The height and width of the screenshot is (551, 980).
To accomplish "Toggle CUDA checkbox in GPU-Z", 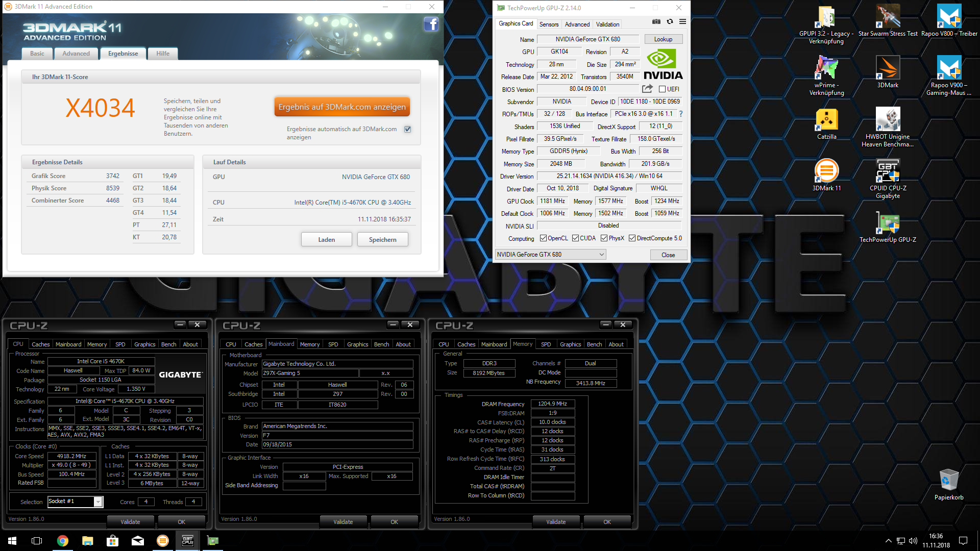I will (x=575, y=238).
